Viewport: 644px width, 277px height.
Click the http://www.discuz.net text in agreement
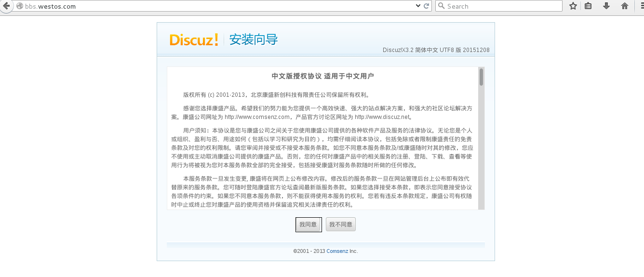pyautogui.click(x=382, y=117)
